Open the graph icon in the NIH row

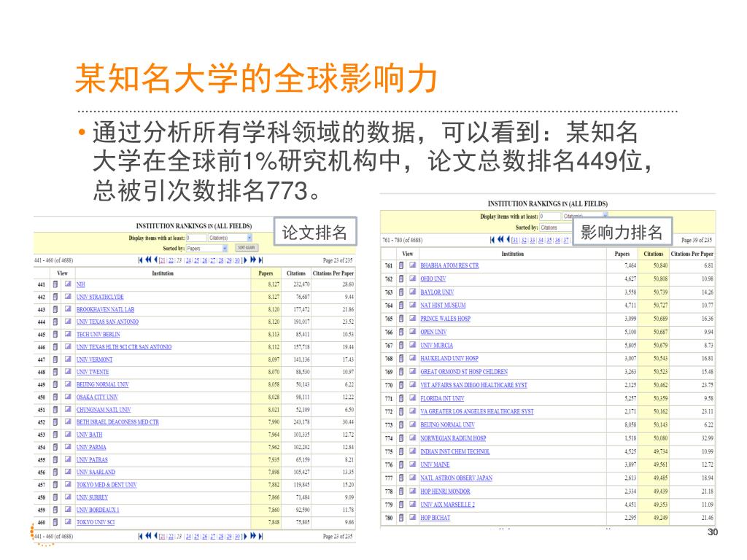[68, 284]
